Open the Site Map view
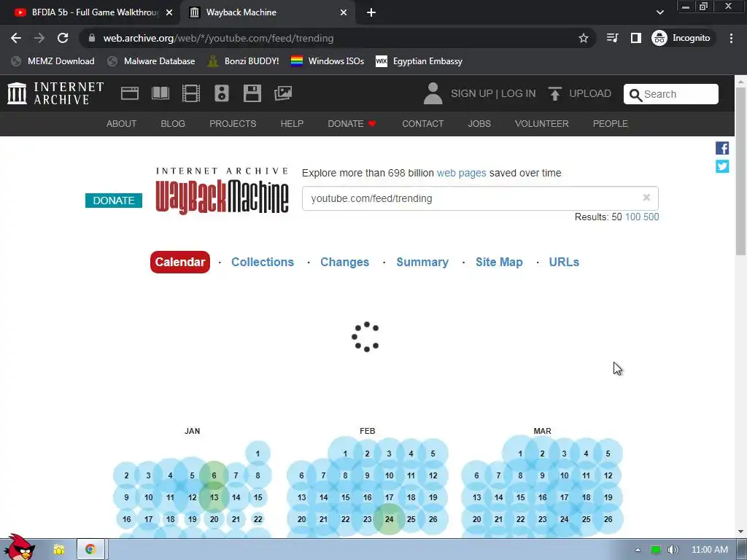747x560 pixels. pos(499,262)
